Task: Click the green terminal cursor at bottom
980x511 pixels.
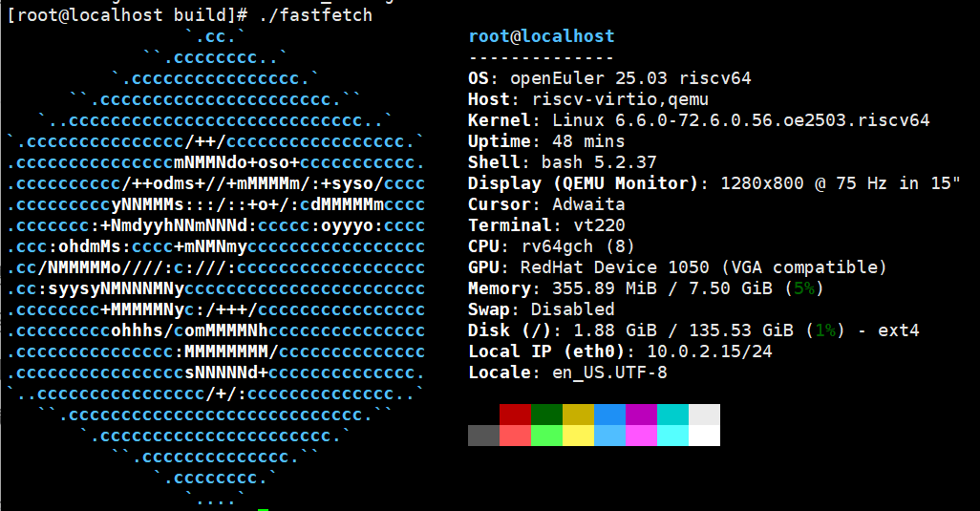Action: coord(263,508)
